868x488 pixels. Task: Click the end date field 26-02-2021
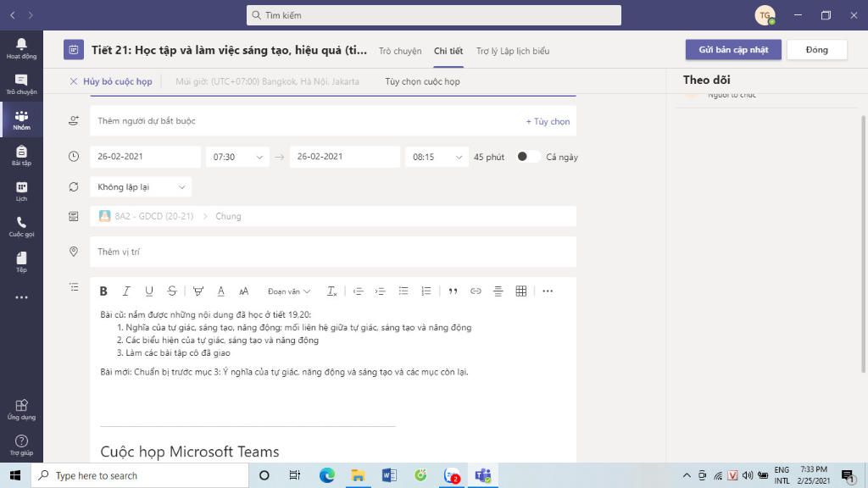(344, 157)
